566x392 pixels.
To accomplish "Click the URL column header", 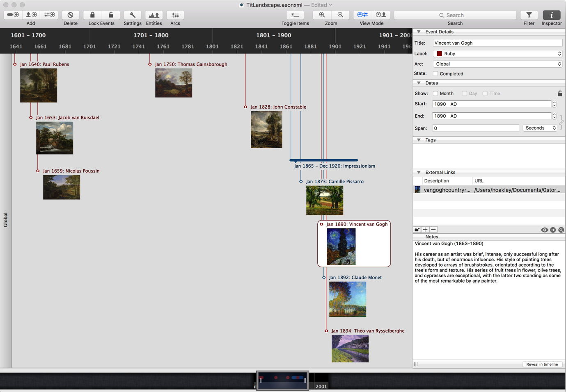I will (479, 181).
